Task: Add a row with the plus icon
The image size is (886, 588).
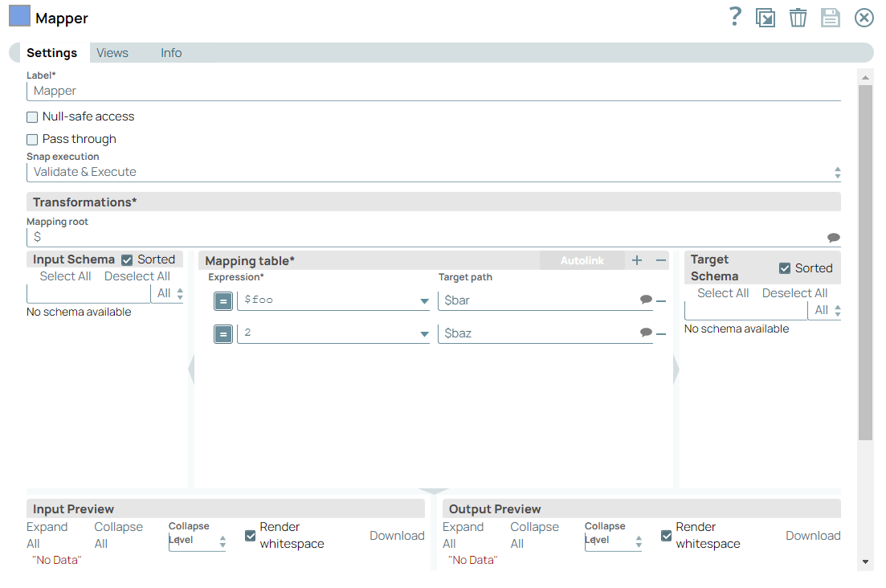Action: pos(637,260)
